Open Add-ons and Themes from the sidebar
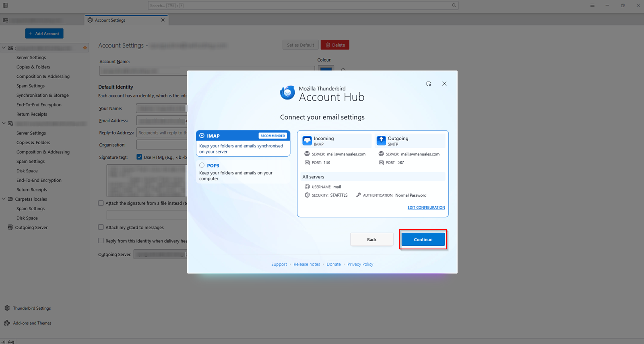The height and width of the screenshot is (344, 644). click(32, 323)
